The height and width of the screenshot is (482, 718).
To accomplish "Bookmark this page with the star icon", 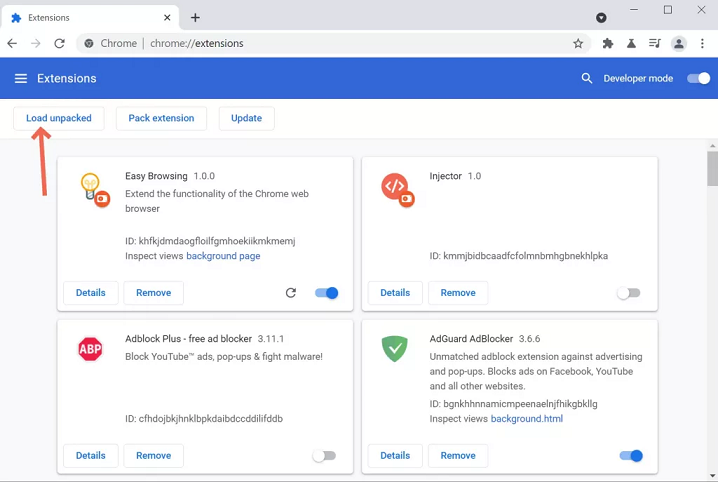I will click(x=578, y=43).
